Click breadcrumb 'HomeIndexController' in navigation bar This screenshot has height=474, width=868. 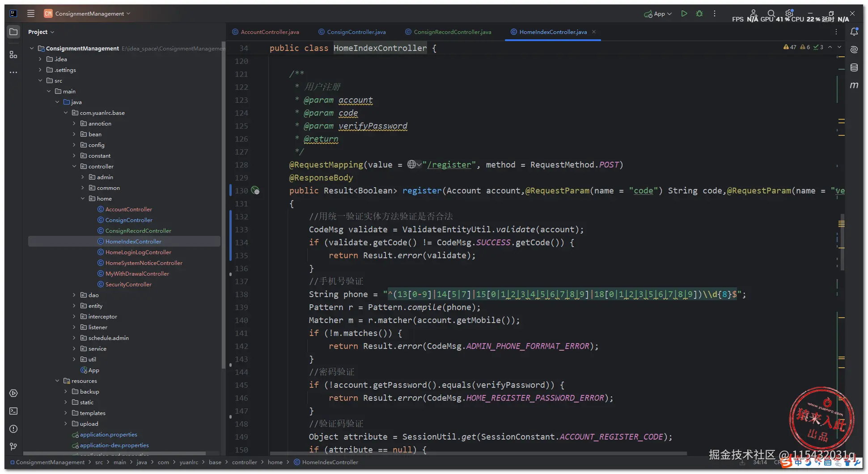point(326,462)
